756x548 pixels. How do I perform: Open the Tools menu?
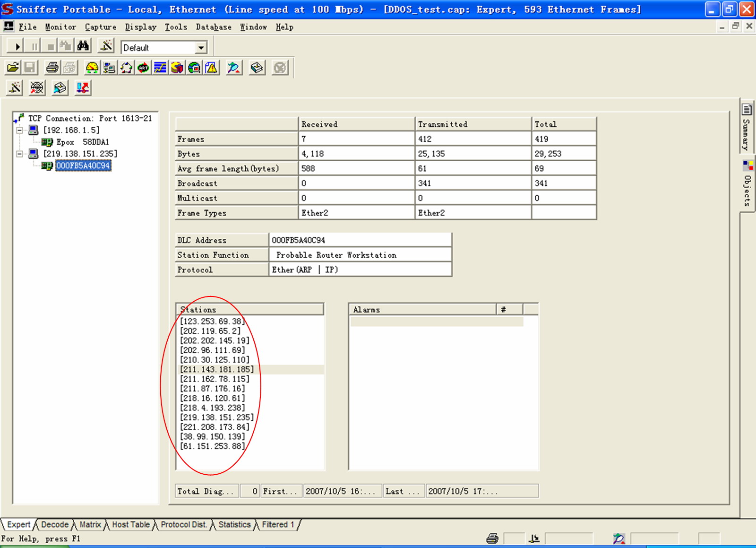176,27
